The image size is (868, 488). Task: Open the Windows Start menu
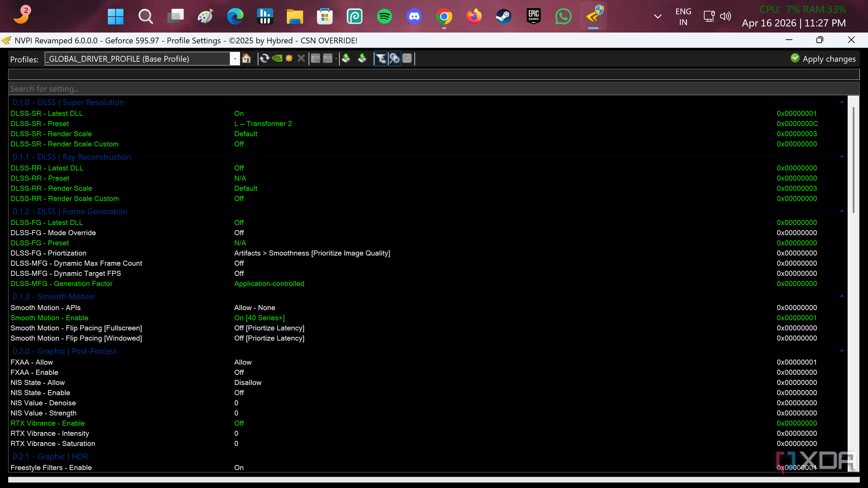coord(115,16)
